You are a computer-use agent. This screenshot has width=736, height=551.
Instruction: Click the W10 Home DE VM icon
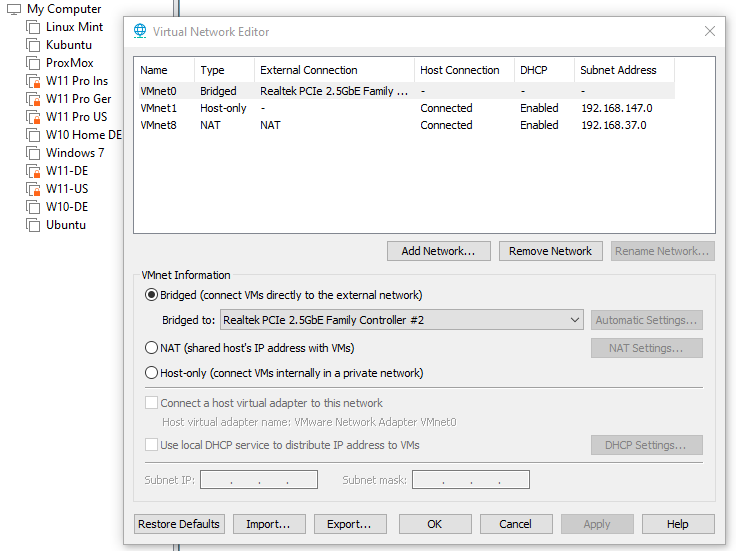click(x=33, y=135)
